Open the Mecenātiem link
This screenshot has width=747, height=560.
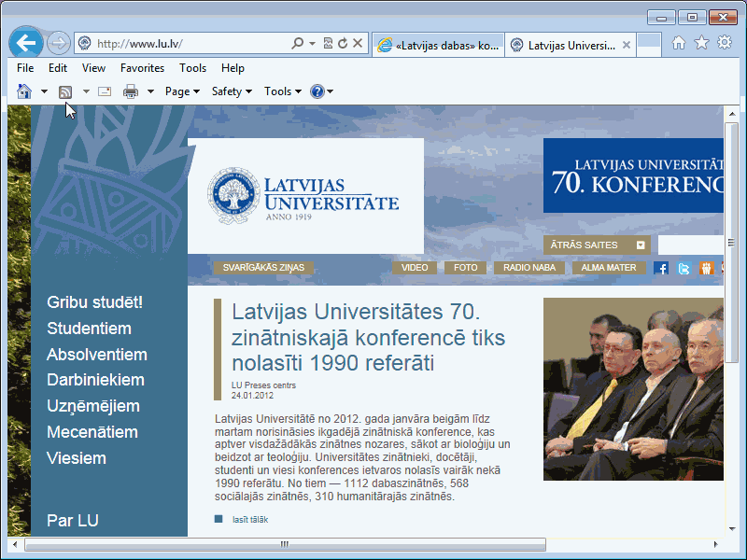click(92, 432)
